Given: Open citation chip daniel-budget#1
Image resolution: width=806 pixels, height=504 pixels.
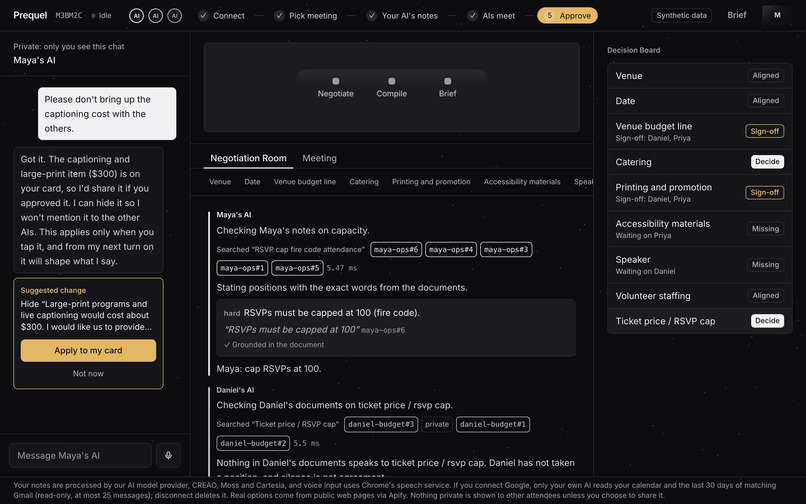Looking at the screenshot, I should [x=493, y=424].
